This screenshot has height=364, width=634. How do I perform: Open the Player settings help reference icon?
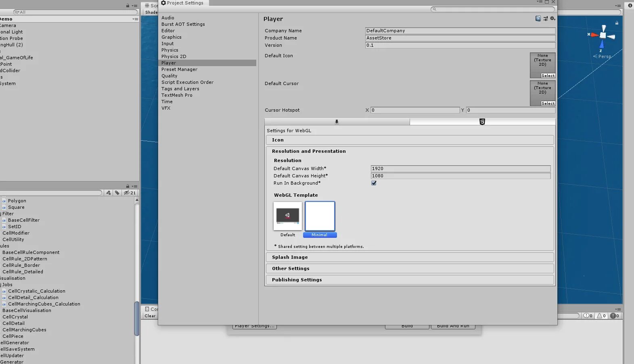[x=538, y=19]
